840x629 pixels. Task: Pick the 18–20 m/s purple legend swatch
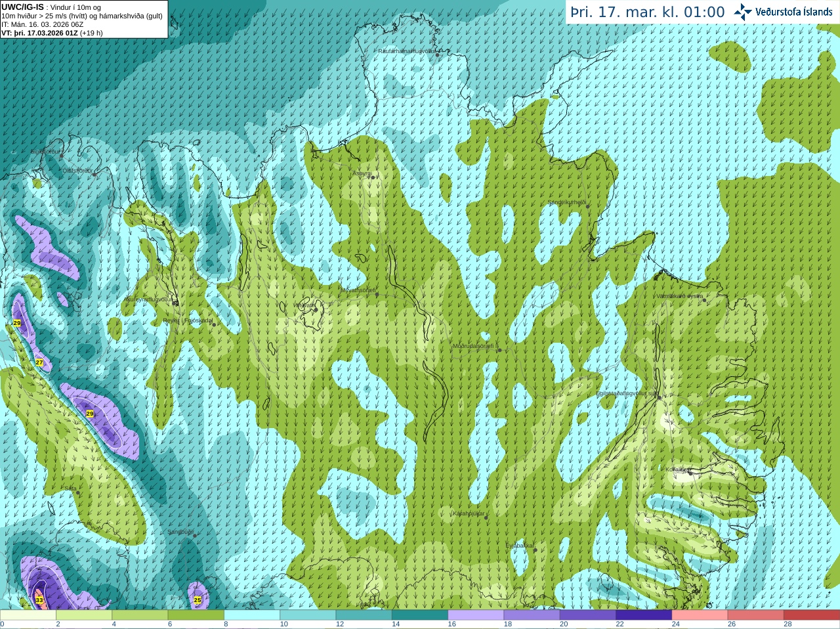[x=532, y=615]
